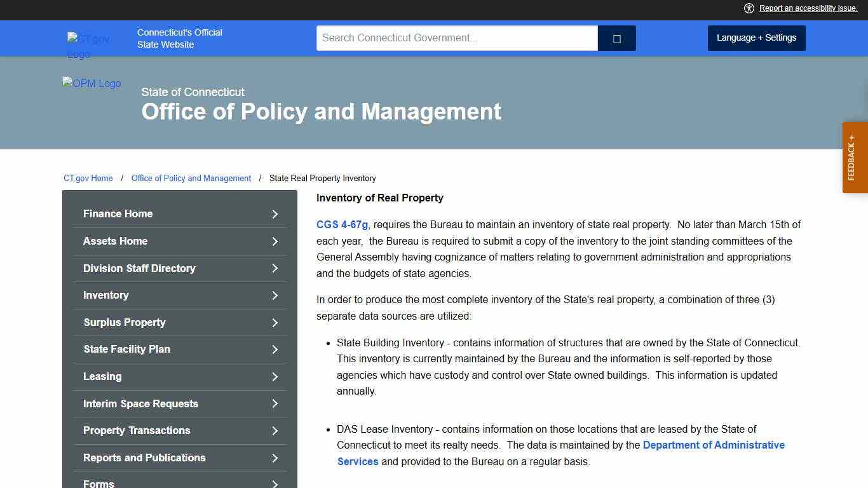Image resolution: width=868 pixels, height=488 pixels.
Task: Open the orange FEEDBACK tab
Action: point(855,157)
